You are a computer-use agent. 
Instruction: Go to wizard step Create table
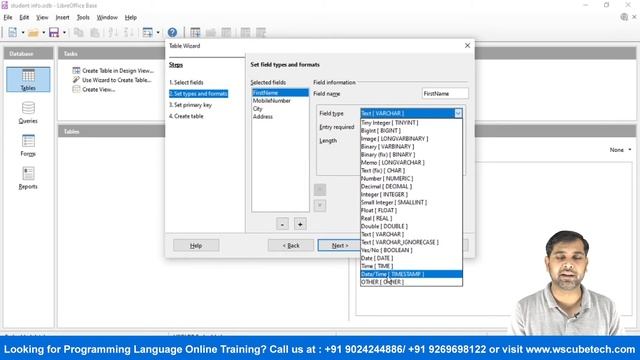186,116
